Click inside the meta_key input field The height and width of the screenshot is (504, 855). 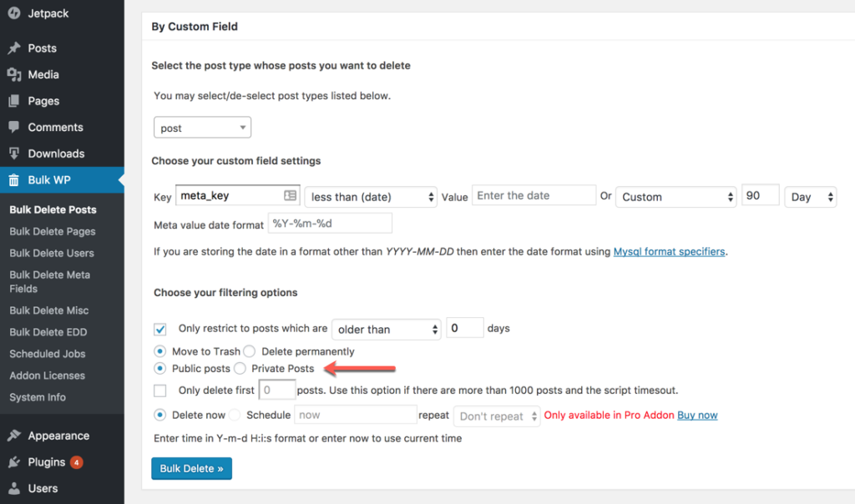tap(230, 194)
